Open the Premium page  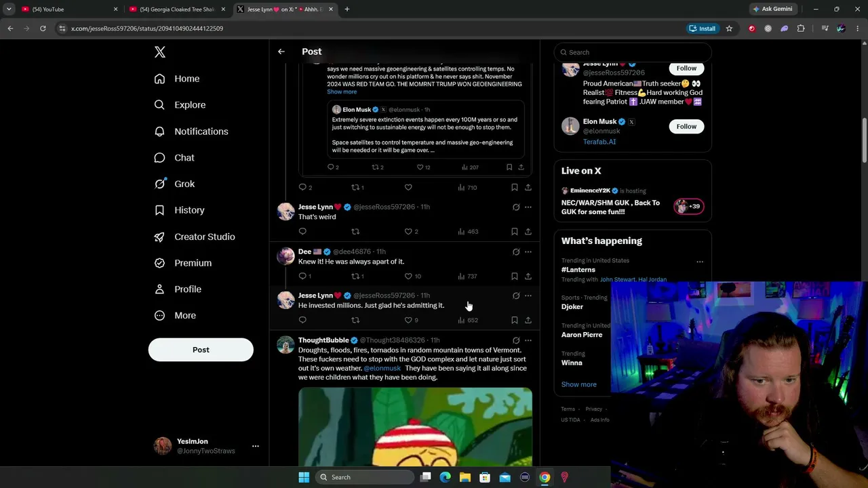(183, 263)
